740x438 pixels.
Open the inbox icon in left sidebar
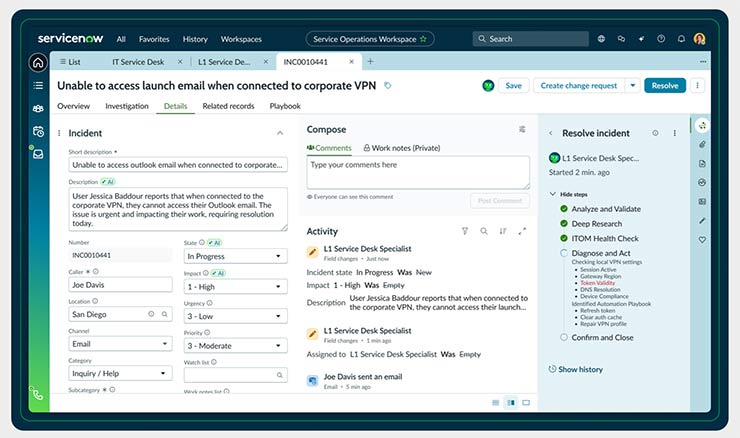pos(38,154)
